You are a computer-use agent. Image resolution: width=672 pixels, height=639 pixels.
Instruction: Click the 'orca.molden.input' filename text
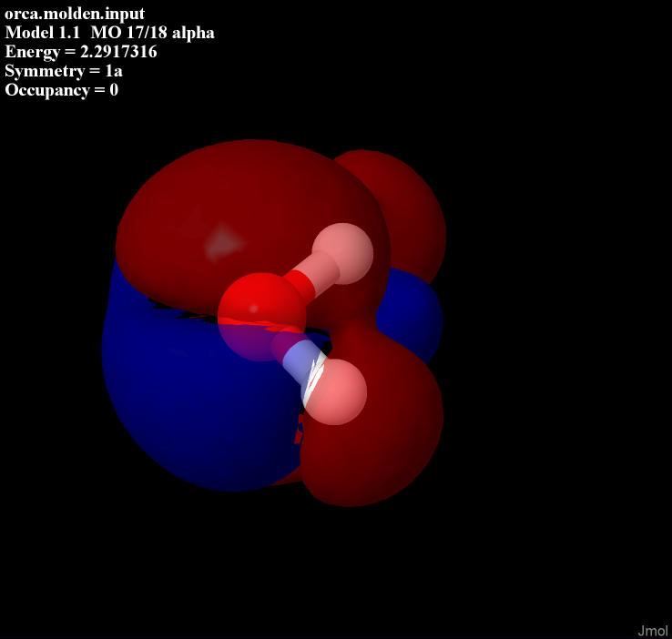coord(75,14)
